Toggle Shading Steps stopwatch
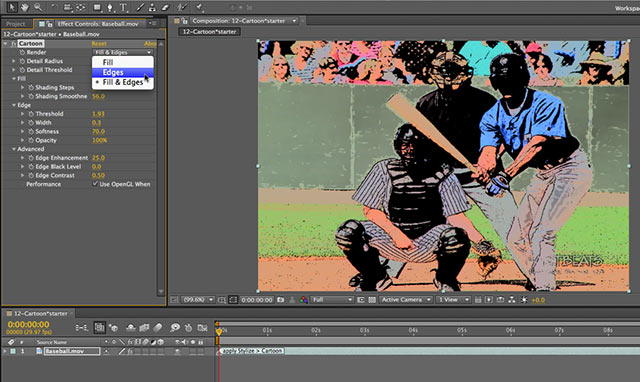640x382 pixels. (31, 87)
